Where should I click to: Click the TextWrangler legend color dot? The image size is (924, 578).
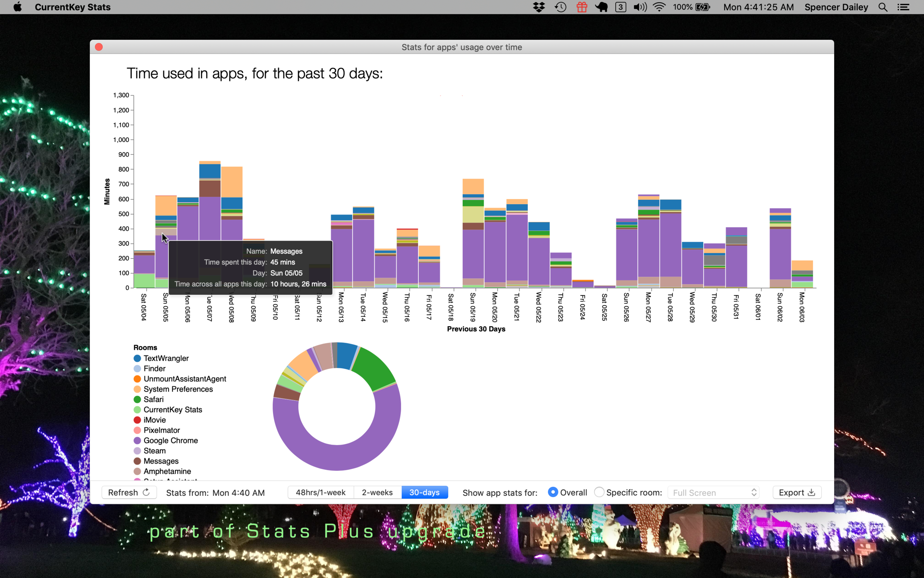(137, 358)
